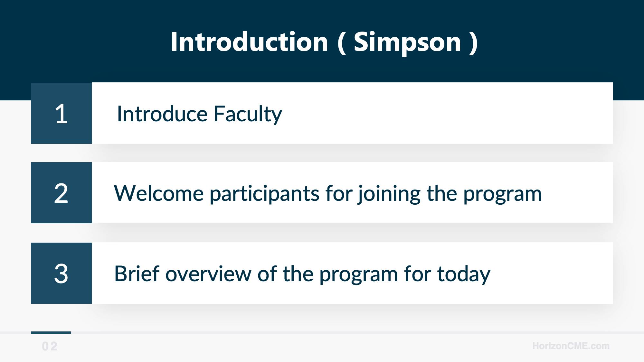Click the word "joining" in second item

[x=389, y=193]
